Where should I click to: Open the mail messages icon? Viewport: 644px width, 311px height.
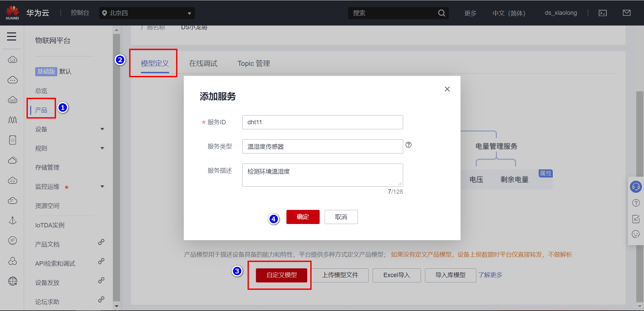pos(627,13)
